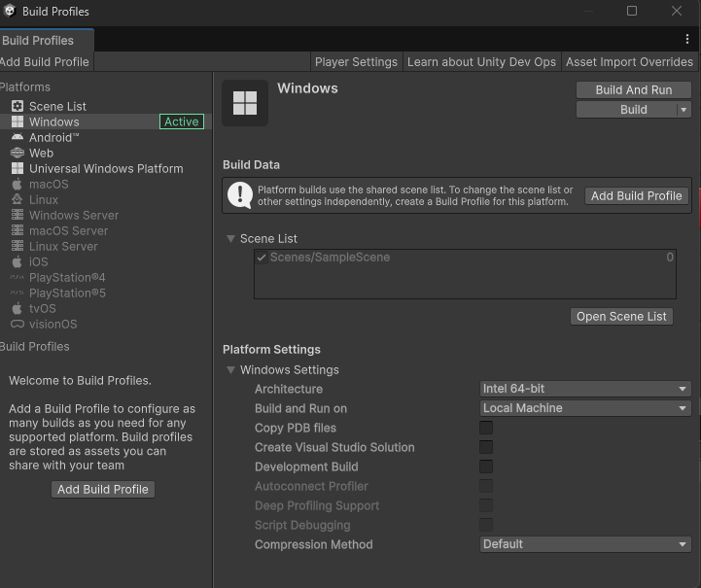This screenshot has width=701, height=588.
Task: Click the visionOS headset icon
Action: pyautogui.click(x=18, y=324)
